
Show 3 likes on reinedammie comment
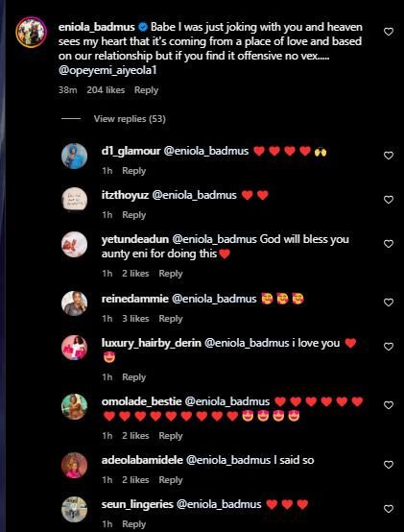(x=135, y=319)
